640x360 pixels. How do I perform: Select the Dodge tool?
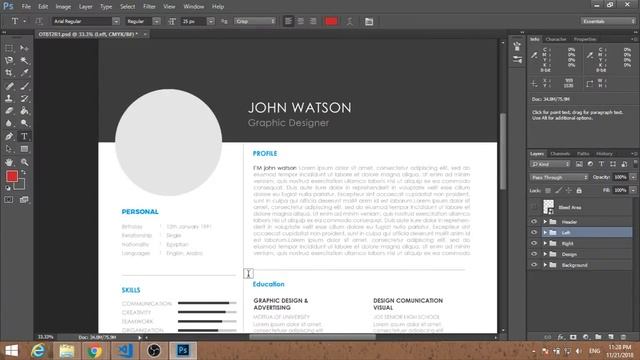pos(24,123)
